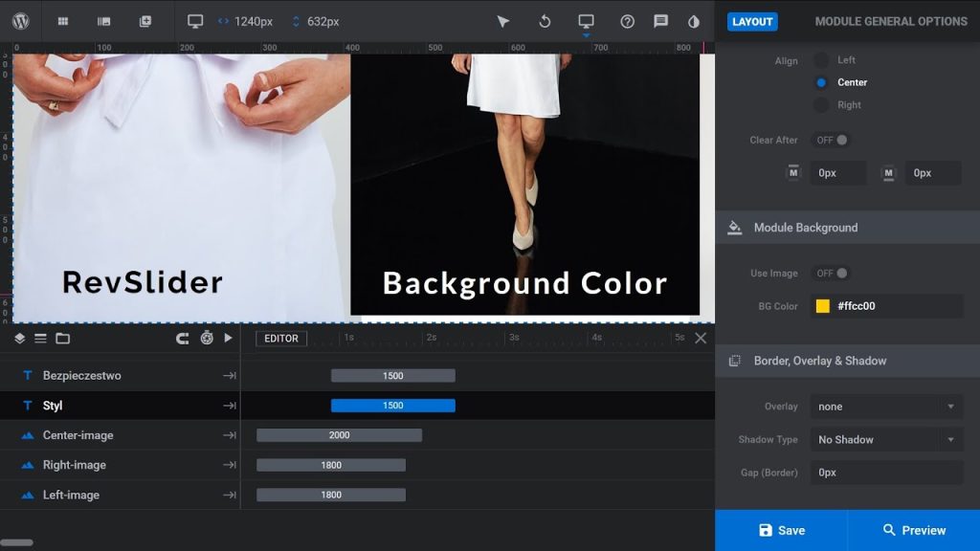
Task: Click text type icon of Bezpieczestwo layer
Action: point(28,375)
